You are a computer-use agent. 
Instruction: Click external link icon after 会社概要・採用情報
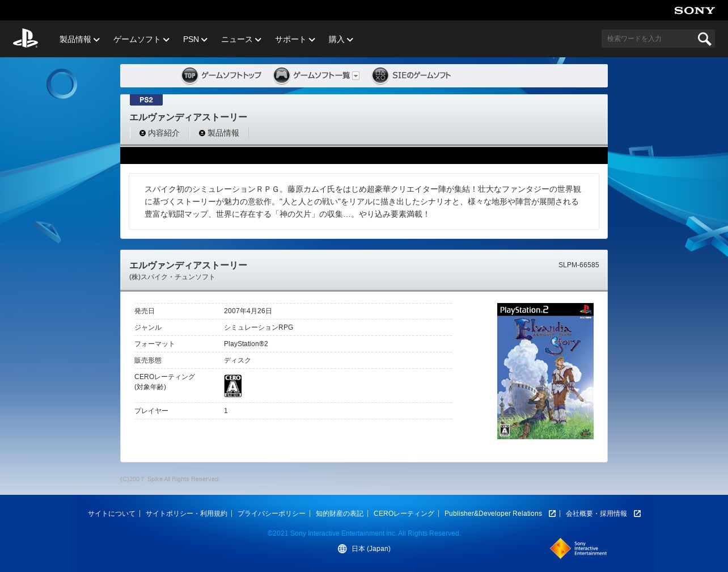pos(637,514)
